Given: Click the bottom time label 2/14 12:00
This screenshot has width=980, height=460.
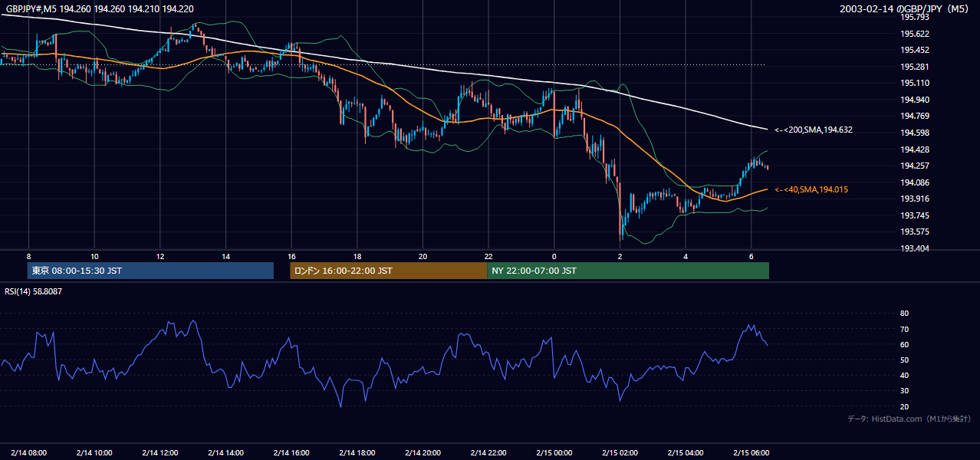Looking at the screenshot, I should tap(160, 452).
